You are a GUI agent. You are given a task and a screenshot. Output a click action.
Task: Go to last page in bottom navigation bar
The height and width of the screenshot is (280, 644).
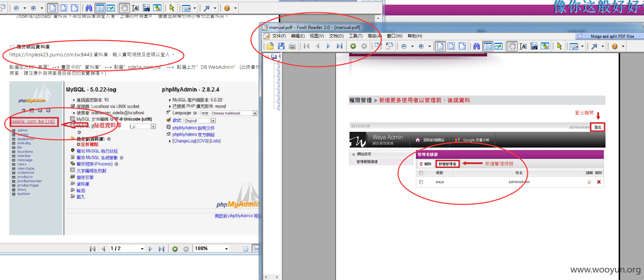(161, 249)
